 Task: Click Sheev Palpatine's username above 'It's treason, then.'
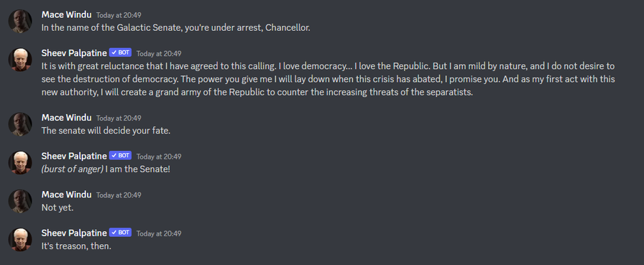point(74,233)
